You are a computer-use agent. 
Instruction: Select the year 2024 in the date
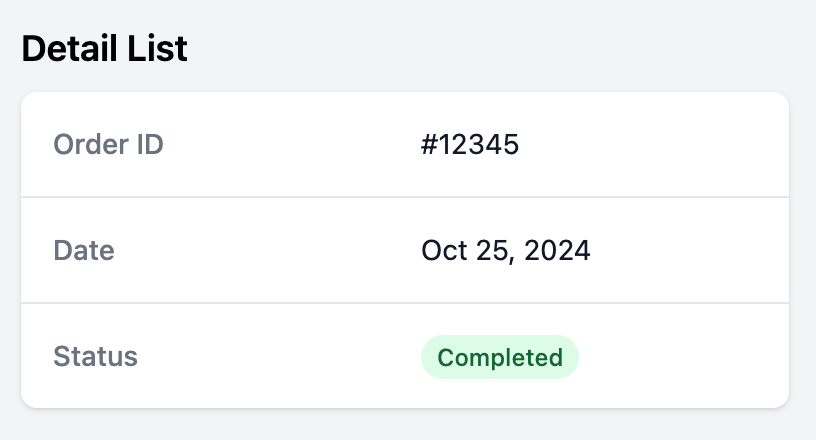pos(557,250)
